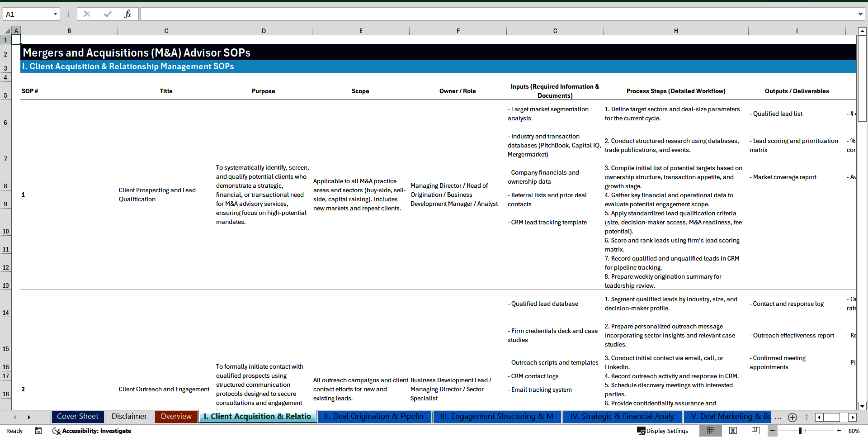Open the 'II. Deal Origination & Pipelin' tab
Screen dimensions: 868x437
tap(374, 417)
